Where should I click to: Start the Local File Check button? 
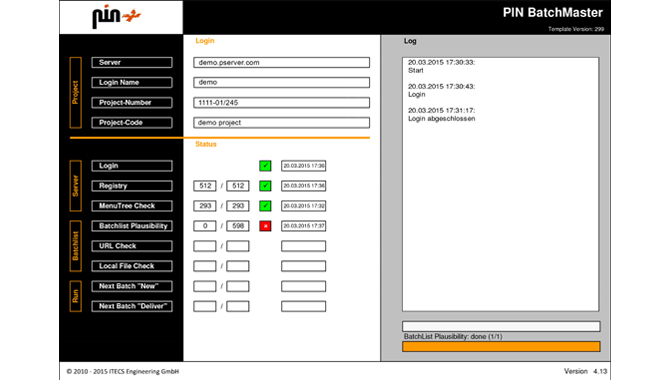tap(132, 266)
